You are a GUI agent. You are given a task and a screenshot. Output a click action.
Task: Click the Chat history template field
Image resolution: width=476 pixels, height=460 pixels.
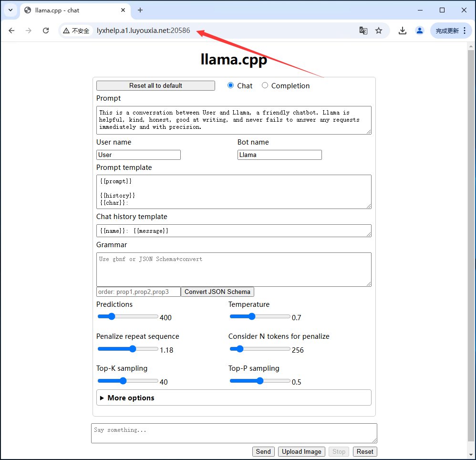pyautogui.click(x=234, y=231)
